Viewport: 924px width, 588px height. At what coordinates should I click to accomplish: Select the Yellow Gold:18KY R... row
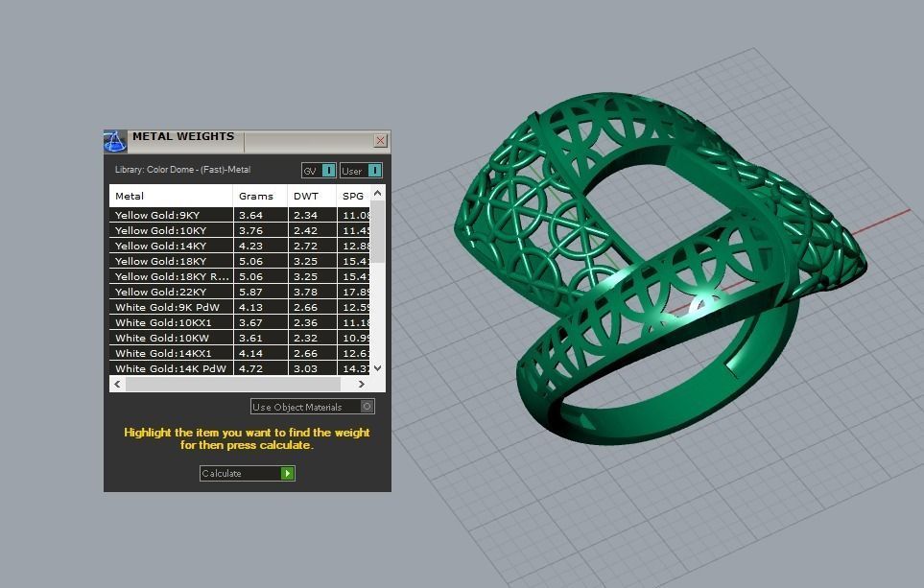coord(239,276)
